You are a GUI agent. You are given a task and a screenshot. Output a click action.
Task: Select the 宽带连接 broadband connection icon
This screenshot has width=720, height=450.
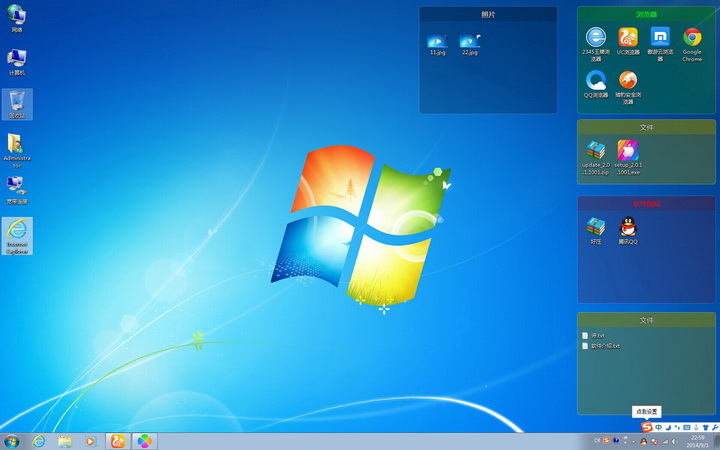(x=17, y=191)
